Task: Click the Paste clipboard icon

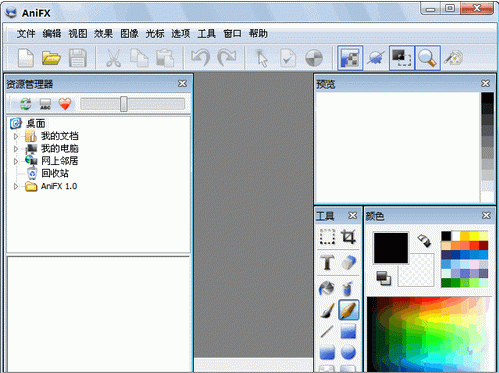Action: click(x=165, y=58)
